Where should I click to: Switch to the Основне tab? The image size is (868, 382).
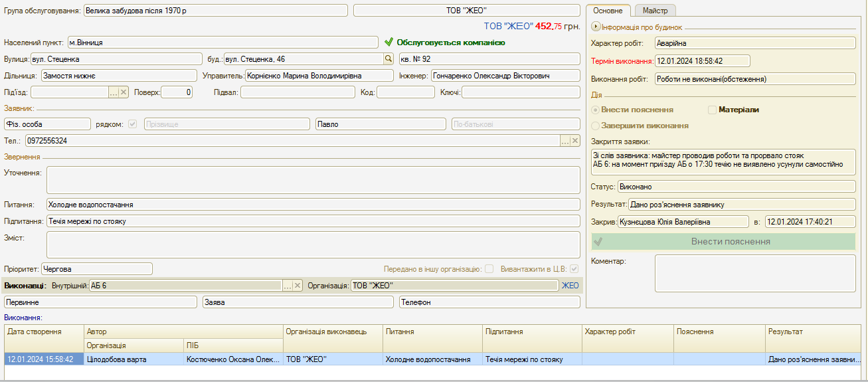coord(608,11)
